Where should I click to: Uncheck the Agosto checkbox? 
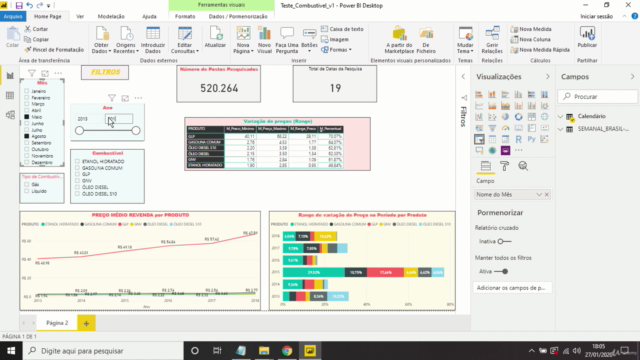(27, 136)
